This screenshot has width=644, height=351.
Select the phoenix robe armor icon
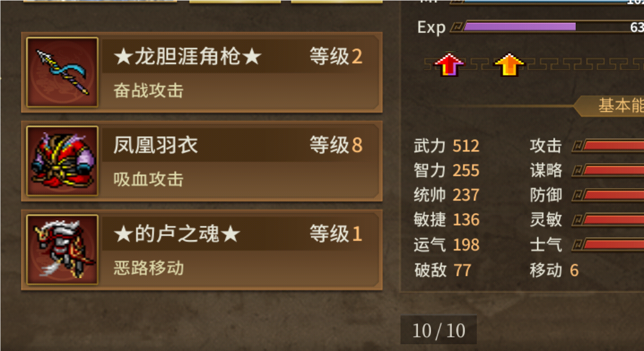tap(62, 161)
